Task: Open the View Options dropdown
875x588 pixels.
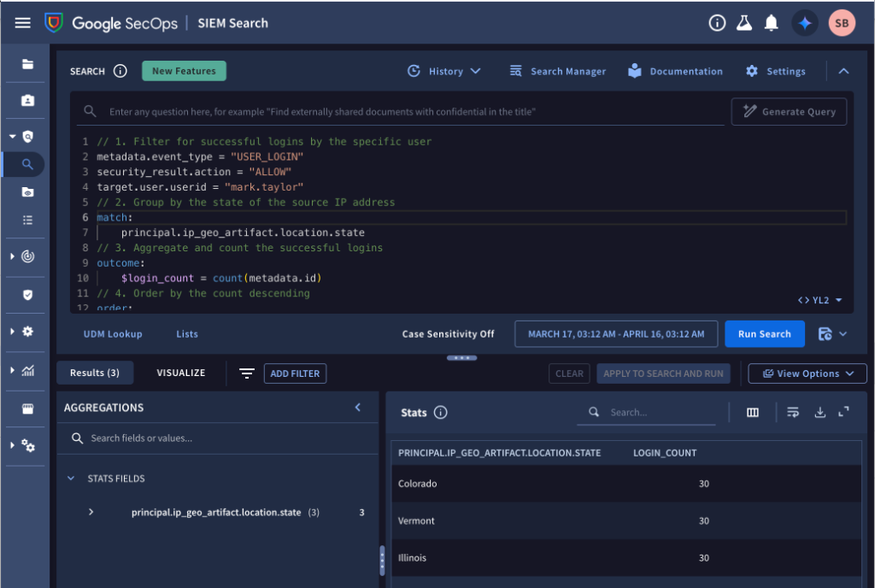Action: (807, 373)
